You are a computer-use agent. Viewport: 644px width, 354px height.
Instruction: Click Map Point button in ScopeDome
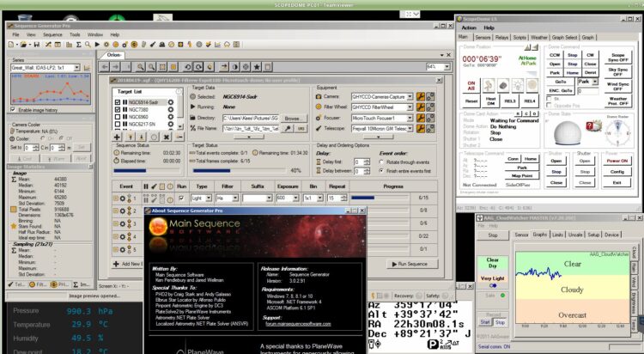pos(522,176)
